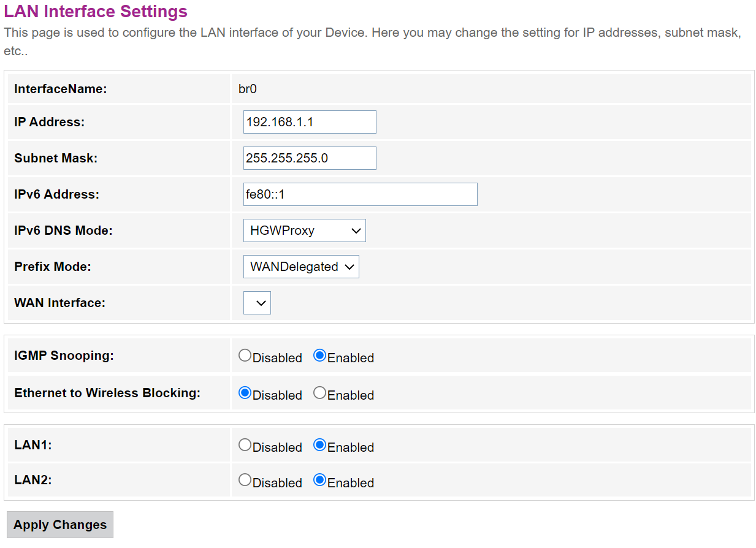Viewport: 756px width, 548px height.
Task: Disable IGMP Snooping
Action: coord(245,356)
